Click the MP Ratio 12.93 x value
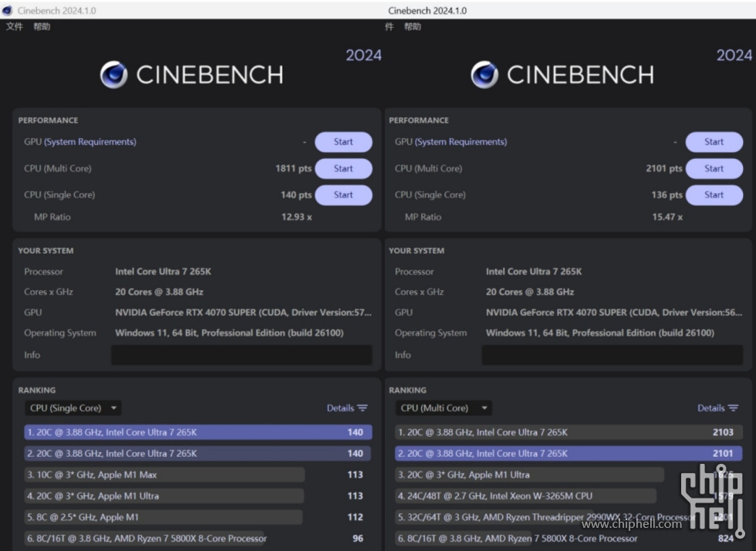Screen dimensions: 756x551 (296, 217)
